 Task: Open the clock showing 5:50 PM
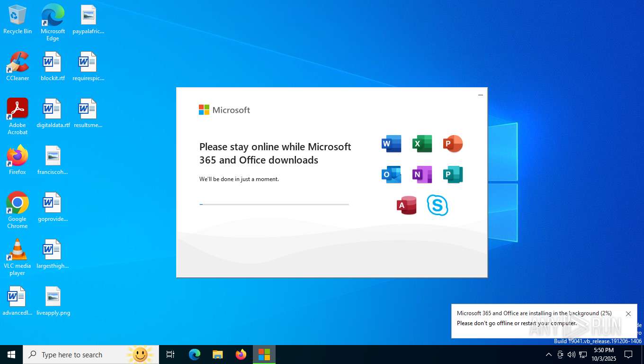point(603,355)
